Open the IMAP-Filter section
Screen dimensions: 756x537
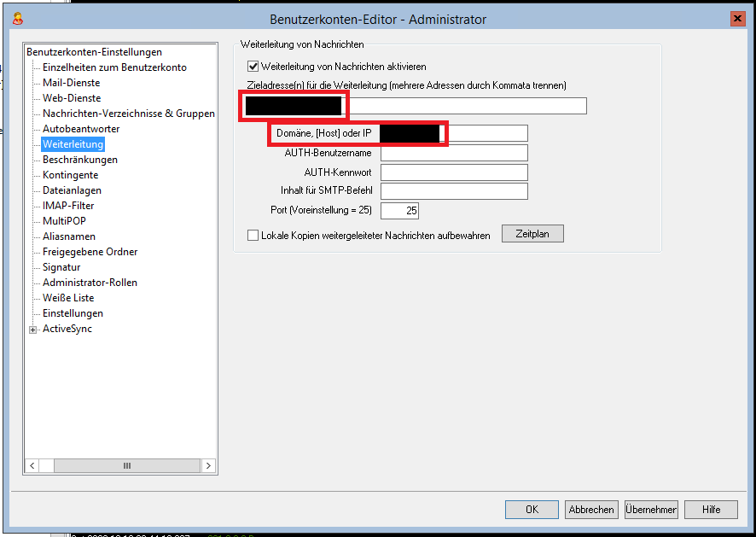pos(68,206)
